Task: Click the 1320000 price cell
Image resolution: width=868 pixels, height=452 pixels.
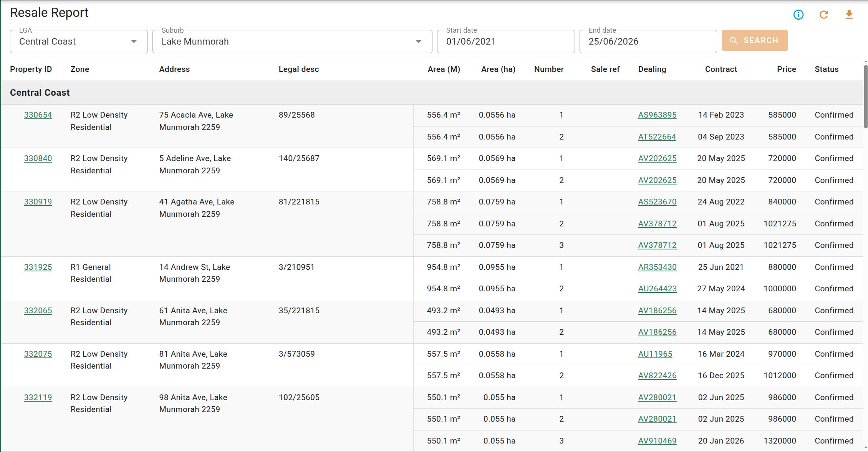Action: click(780, 441)
